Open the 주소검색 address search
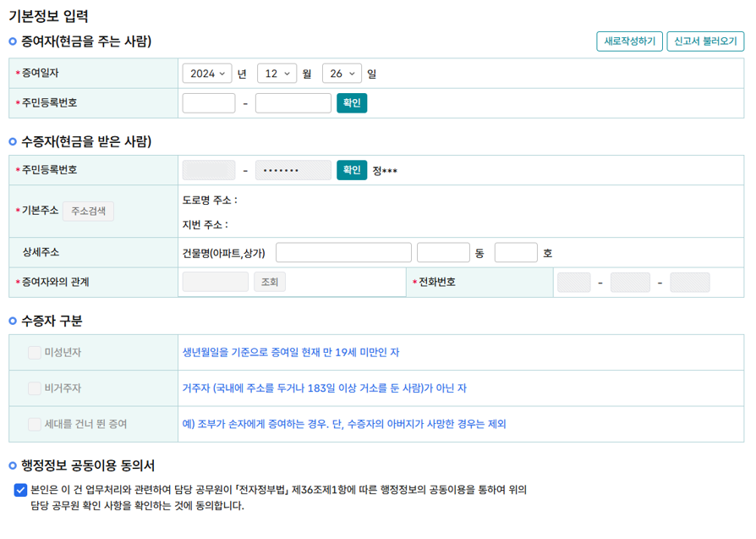This screenshot has width=756, height=539. (88, 212)
